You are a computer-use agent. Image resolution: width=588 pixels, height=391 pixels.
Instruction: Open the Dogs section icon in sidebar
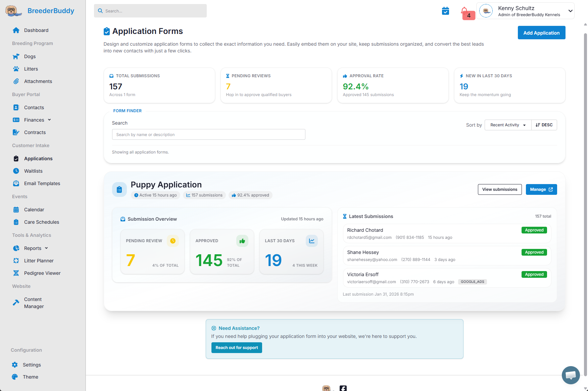coord(16,56)
